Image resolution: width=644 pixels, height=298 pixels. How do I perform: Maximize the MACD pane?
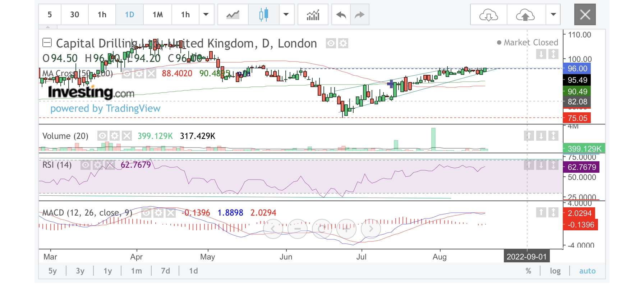553,212
